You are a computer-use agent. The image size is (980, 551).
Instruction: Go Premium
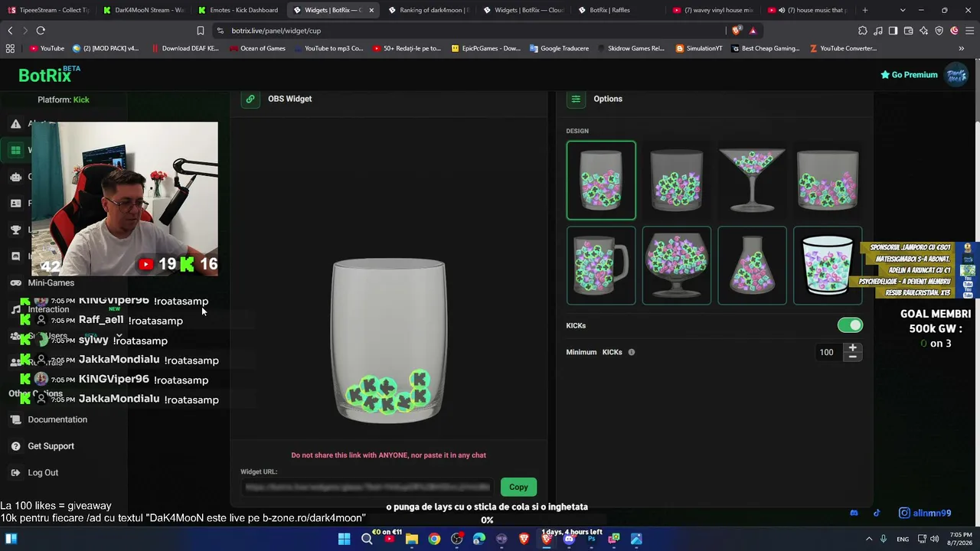pyautogui.click(x=909, y=75)
